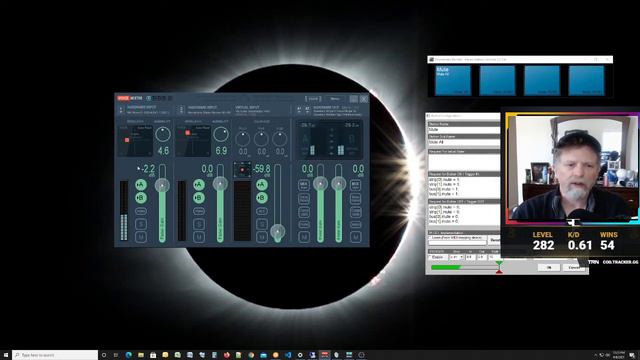Viewport: 640px width, 360px height.
Task: Click the Button ON request text area
Action: click(463, 187)
